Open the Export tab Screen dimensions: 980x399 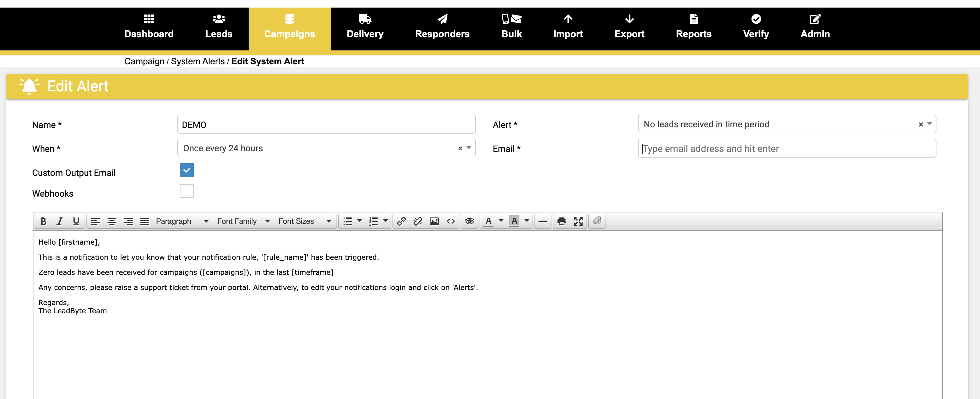click(x=629, y=28)
